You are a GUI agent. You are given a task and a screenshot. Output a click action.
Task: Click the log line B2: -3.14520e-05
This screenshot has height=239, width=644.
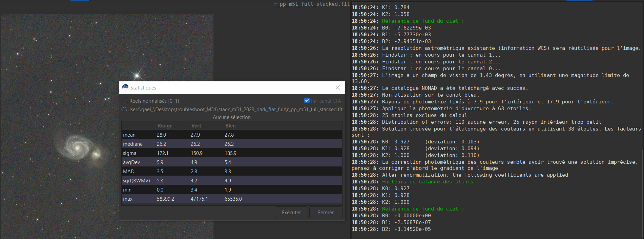pyautogui.click(x=391, y=229)
